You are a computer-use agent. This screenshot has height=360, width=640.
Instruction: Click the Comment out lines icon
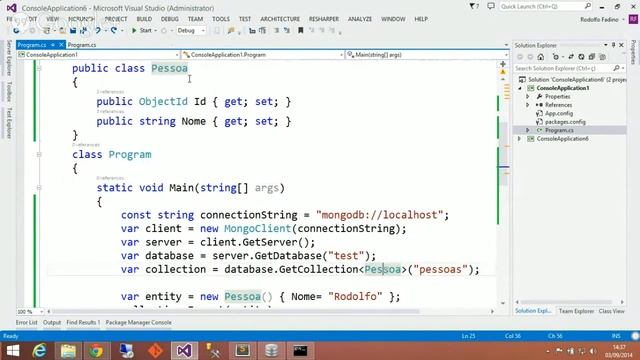click(x=276, y=31)
